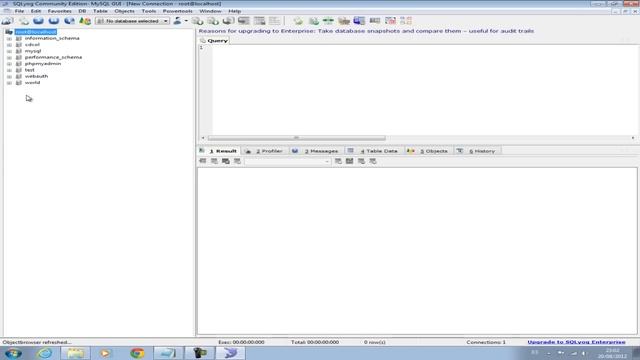Click the Execute all queries toolbar icon
Image resolution: width=640 pixels, height=360 pixels.
coord(53,21)
